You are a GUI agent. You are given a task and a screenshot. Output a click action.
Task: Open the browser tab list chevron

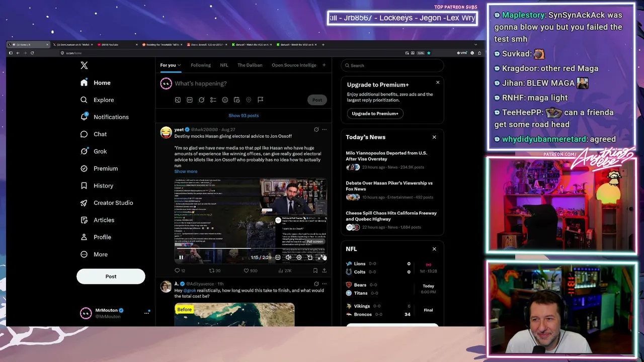tap(475, 45)
